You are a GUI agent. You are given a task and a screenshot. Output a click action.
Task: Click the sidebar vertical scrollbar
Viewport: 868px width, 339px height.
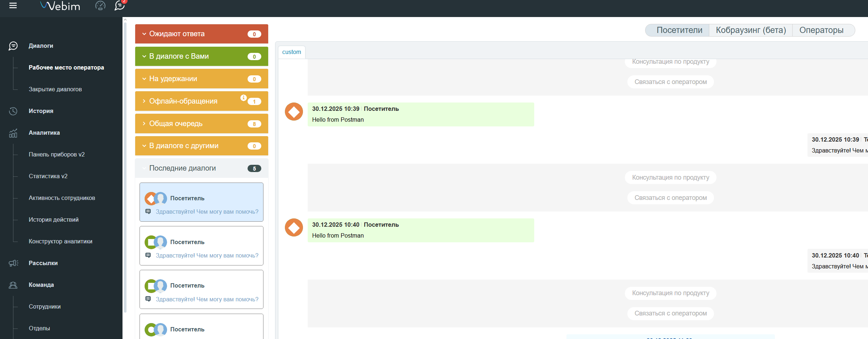click(125, 163)
